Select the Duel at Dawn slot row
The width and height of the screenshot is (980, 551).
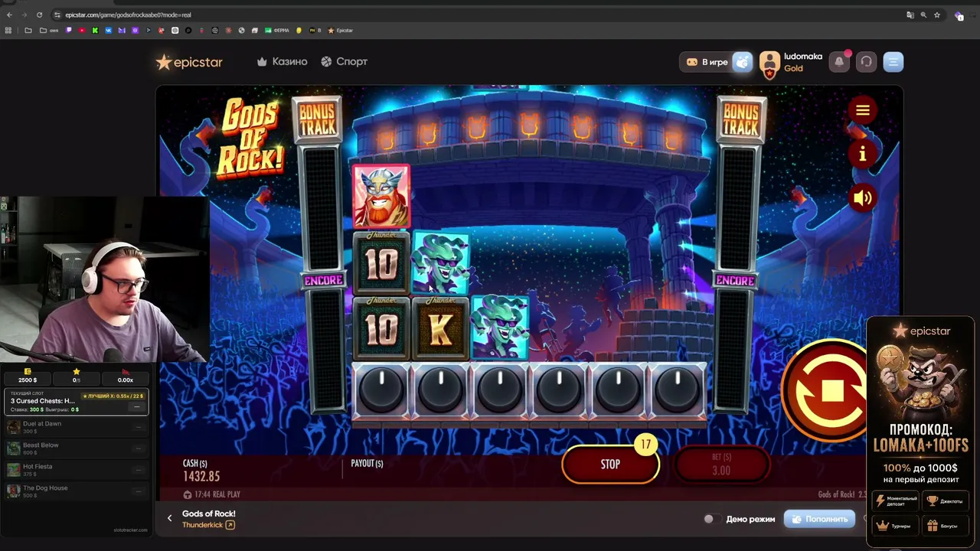tap(77, 427)
